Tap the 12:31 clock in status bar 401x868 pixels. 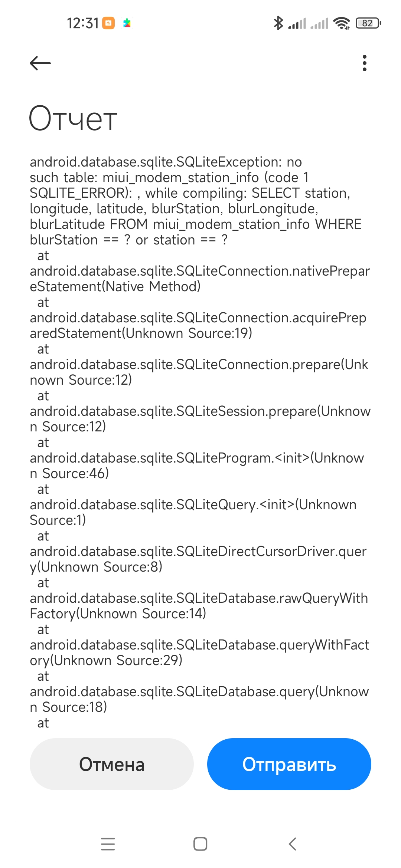pyautogui.click(x=82, y=23)
